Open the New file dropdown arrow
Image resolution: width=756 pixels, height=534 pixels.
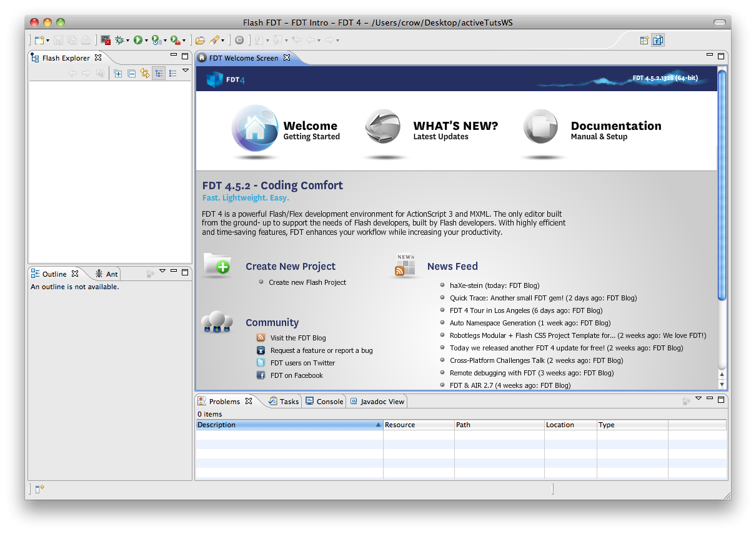(x=47, y=41)
